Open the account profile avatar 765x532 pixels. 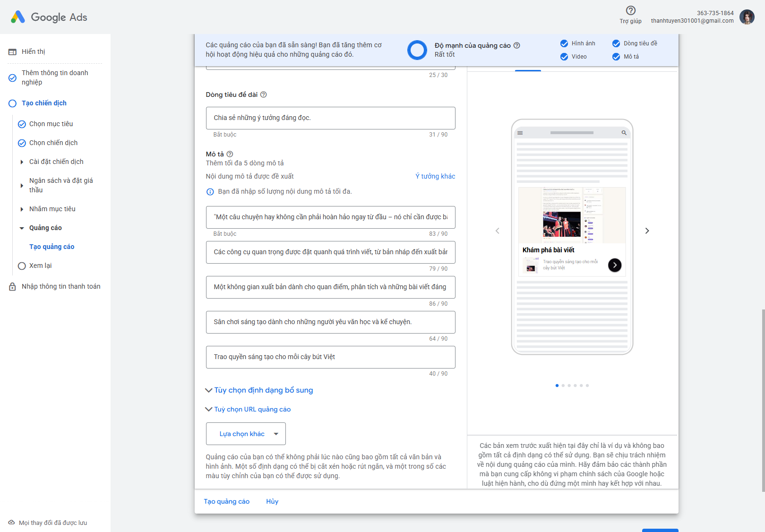pyautogui.click(x=747, y=17)
